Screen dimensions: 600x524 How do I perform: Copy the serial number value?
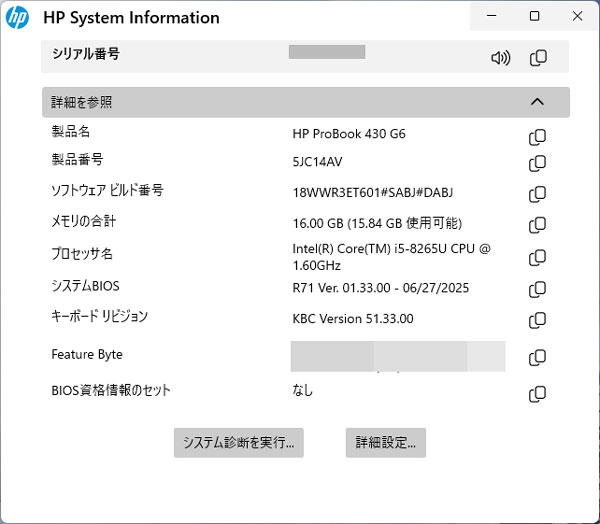coord(538,58)
